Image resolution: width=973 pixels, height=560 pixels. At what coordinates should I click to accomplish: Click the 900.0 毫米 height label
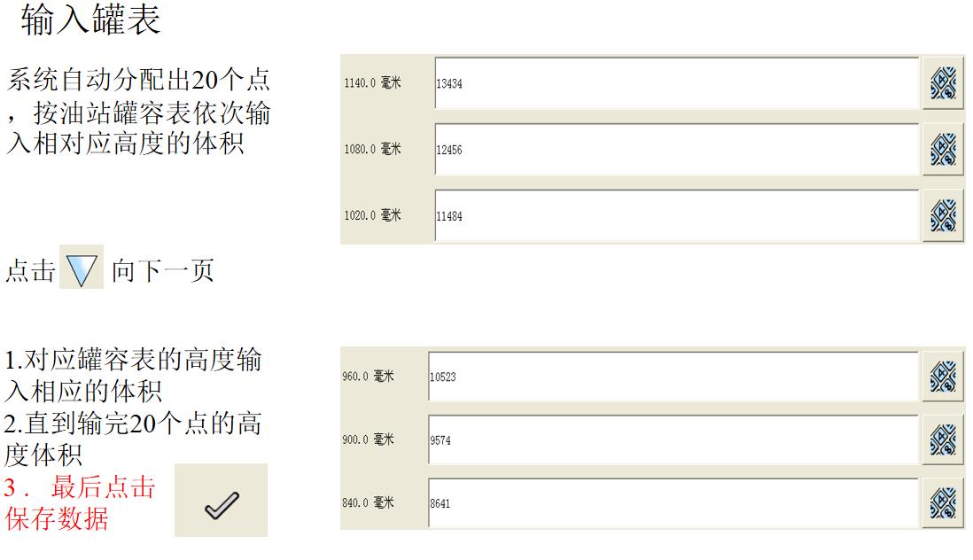(368, 439)
